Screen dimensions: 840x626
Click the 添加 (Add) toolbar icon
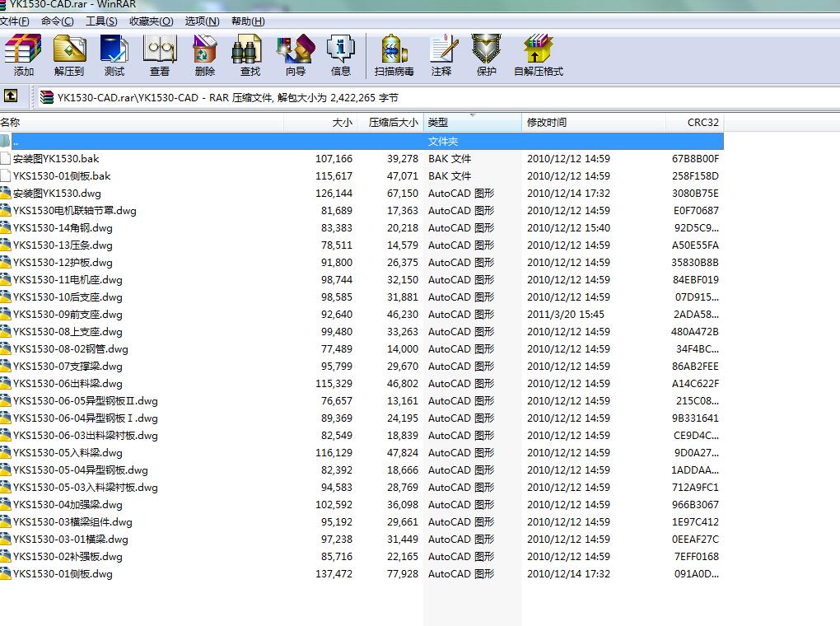tap(23, 55)
